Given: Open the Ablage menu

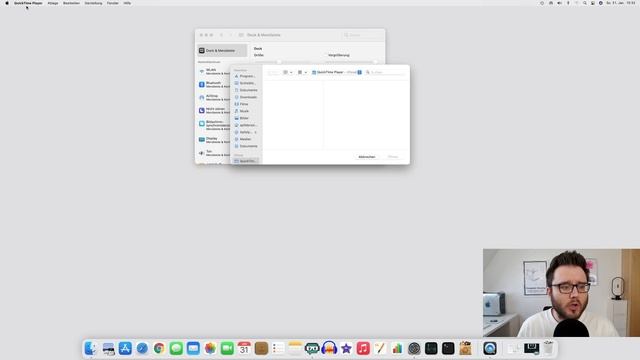Looking at the screenshot, I should (53, 3).
